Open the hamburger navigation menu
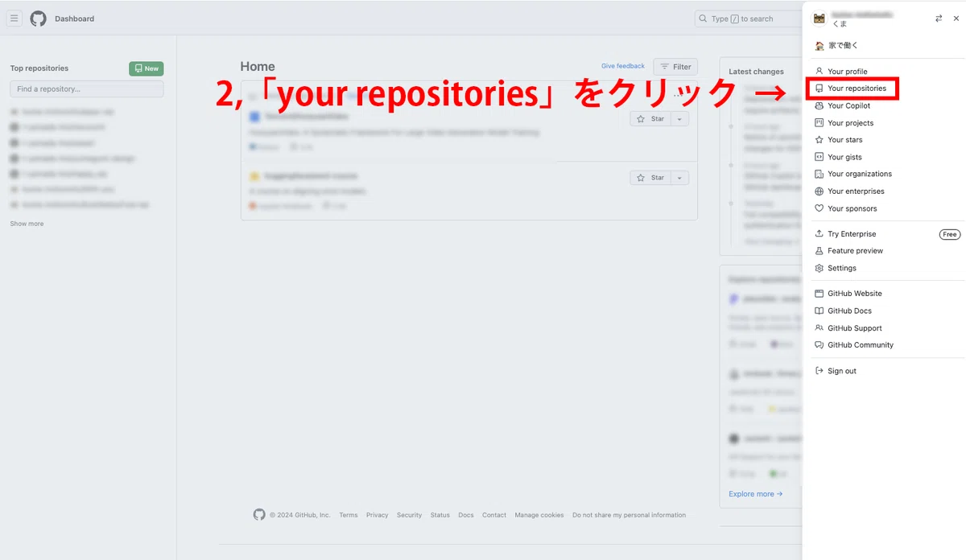 click(x=14, y=19)
